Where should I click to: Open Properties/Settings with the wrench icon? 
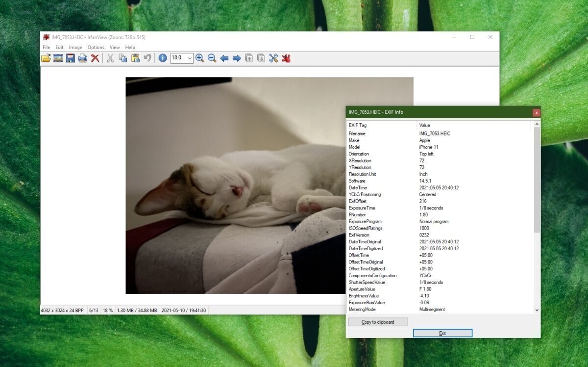point(273,58)
